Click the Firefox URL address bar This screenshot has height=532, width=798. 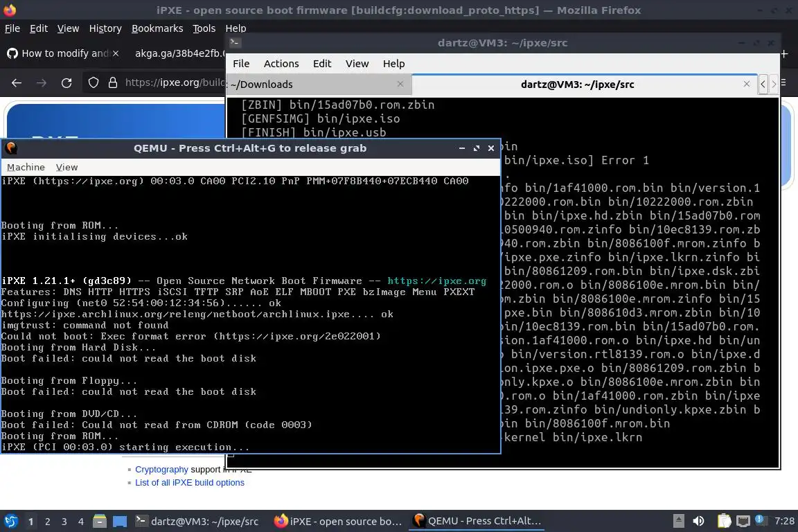pyautogui.click(x=174, y=82)
